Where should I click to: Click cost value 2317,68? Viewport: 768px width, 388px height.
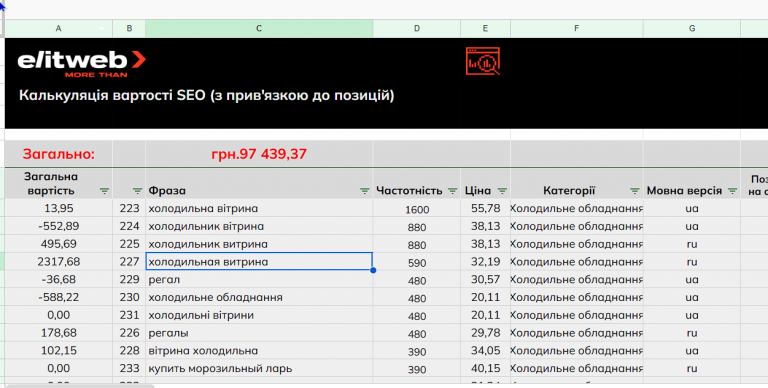tap(59, 261)
